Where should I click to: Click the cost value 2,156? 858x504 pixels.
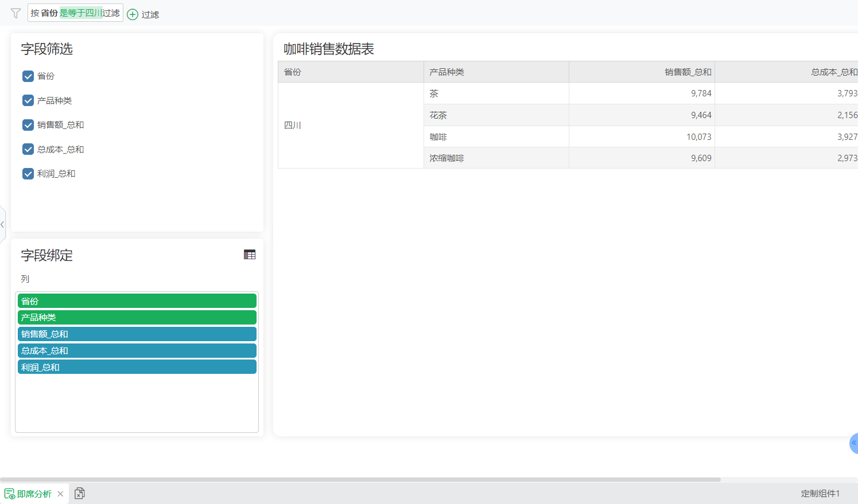coord(787,115)
